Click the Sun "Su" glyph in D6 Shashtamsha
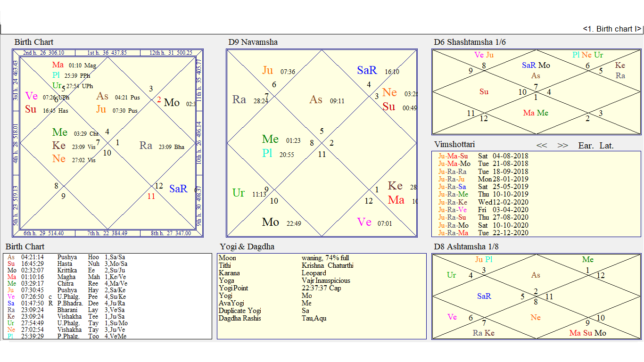Screen dimensions: 644x362 (x=484, y=92)
